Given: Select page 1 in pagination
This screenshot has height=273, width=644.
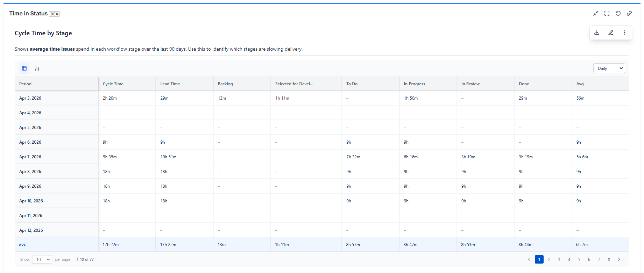Looking at the screenshot, I should coord(539,259).
